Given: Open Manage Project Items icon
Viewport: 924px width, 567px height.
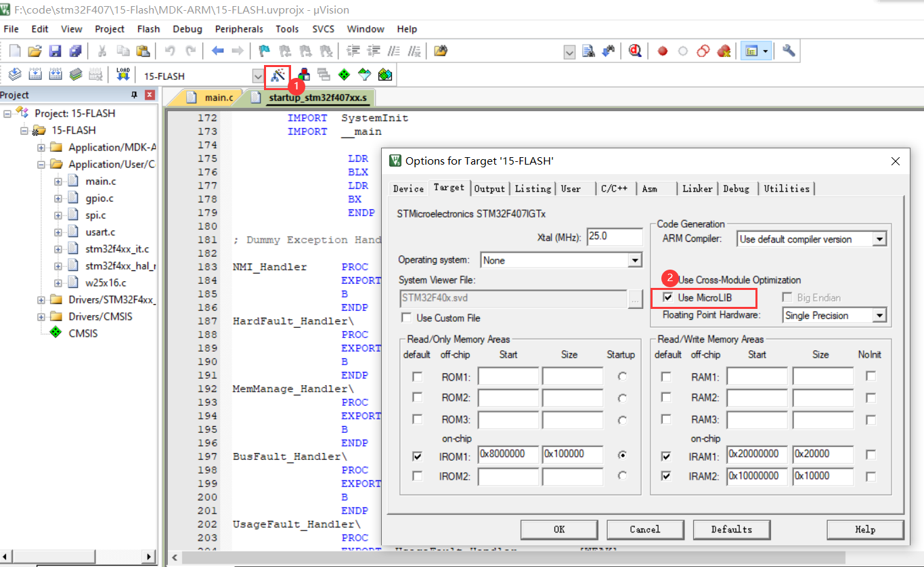Looking at the screenshot, I should tap(305, 75).
